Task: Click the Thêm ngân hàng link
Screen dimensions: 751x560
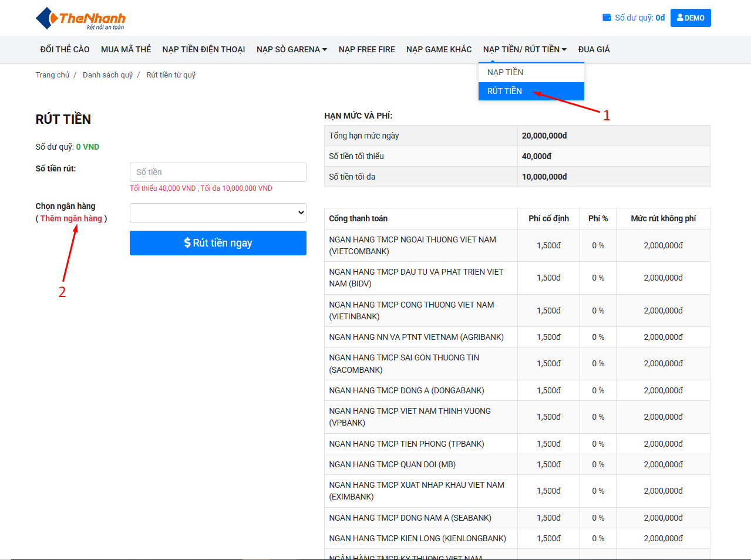Action: point(71,218)
